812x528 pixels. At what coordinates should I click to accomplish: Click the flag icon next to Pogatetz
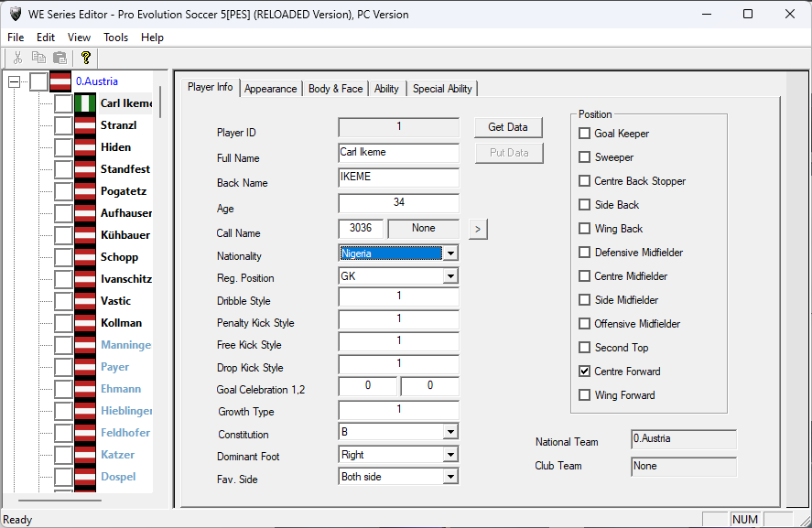85,191
